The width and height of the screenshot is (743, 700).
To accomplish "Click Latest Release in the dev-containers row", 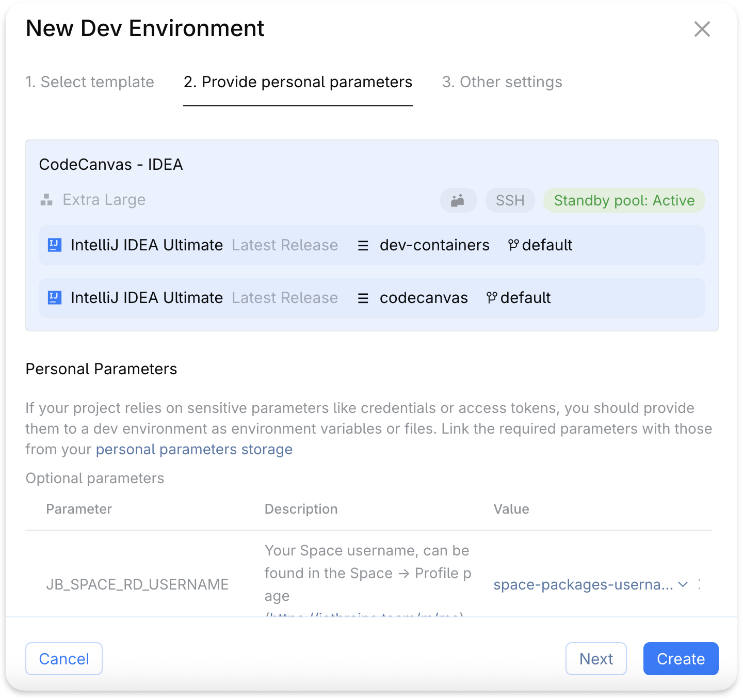I will click(x=285, y=245).
